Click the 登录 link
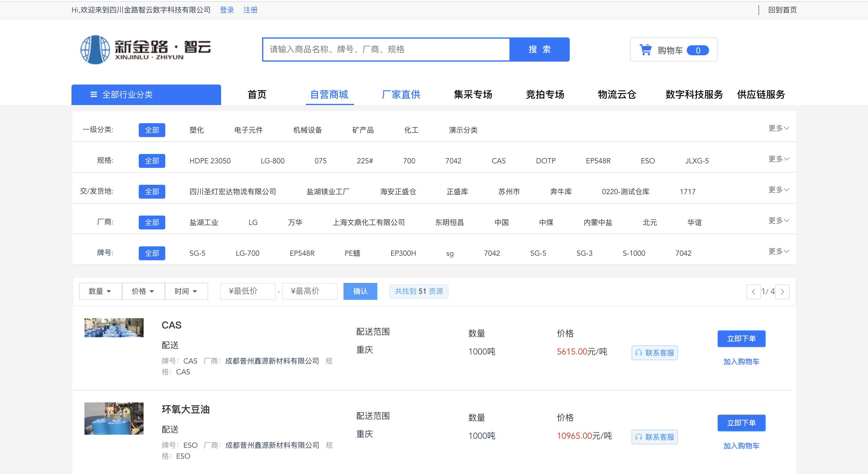 click(x=227, y=10)
